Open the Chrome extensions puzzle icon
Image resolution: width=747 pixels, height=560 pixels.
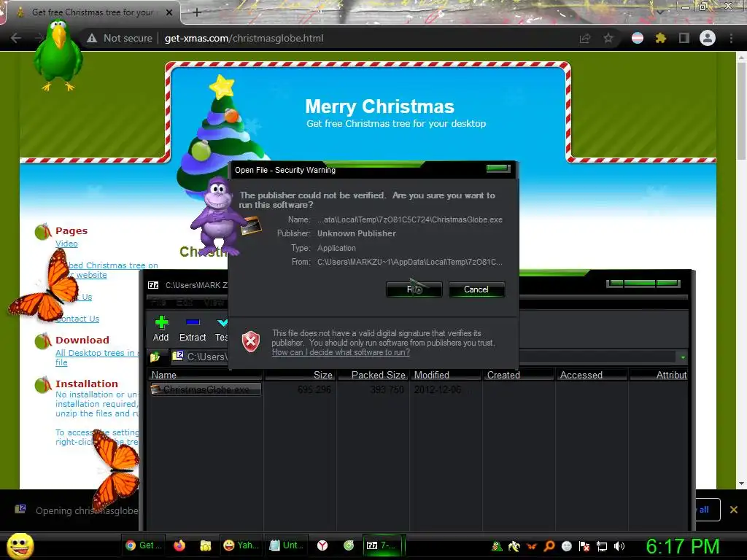point(661,38)
